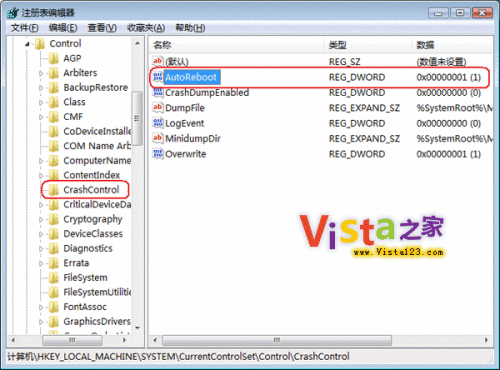The height and width of the screenshot is (370, 500).
Task: Click the Overwrite DWORD value icon
Action: (x=158, y=154)
